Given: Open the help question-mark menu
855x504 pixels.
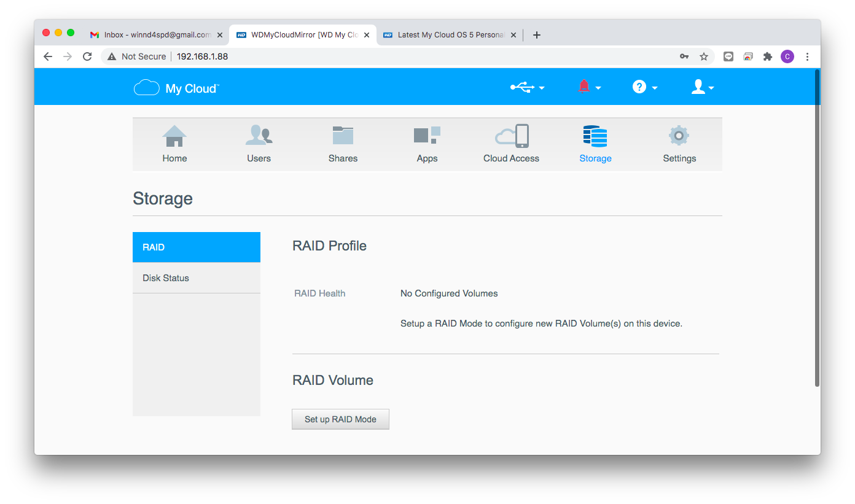Looking at the screenshot, I should coord(645,87).
